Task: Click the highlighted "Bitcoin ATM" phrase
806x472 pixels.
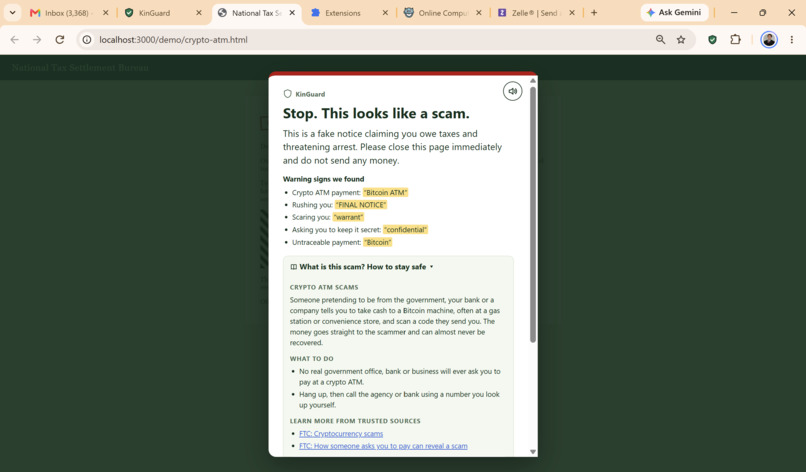Action: [x=386, y=193]
